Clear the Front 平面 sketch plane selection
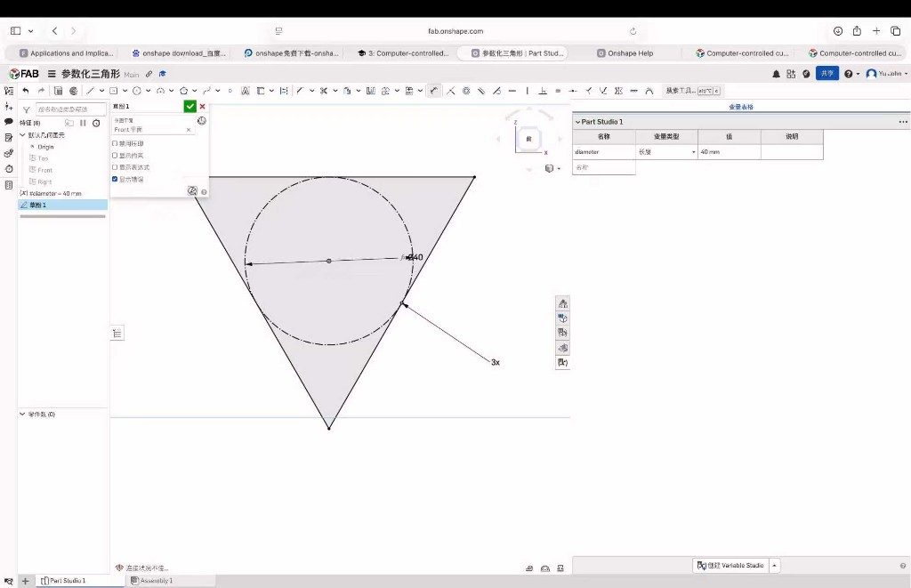The image size is (911, 588). tap(189, 130)
